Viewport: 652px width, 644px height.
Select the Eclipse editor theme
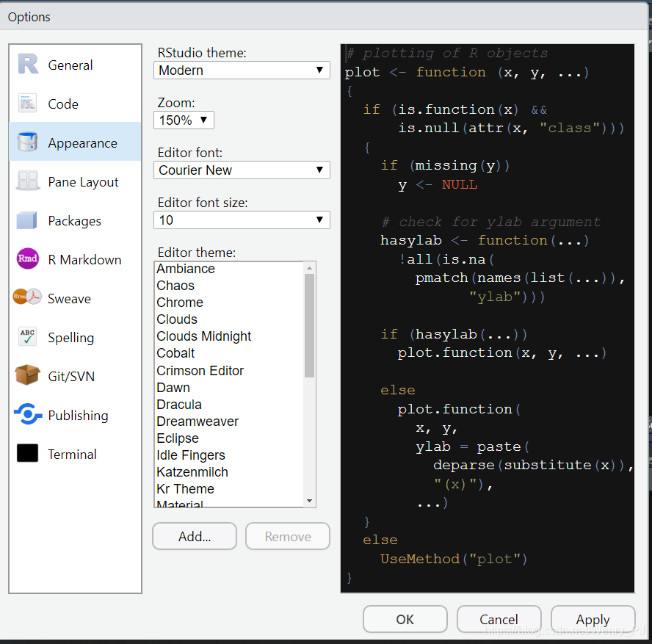tap(229, 438)
